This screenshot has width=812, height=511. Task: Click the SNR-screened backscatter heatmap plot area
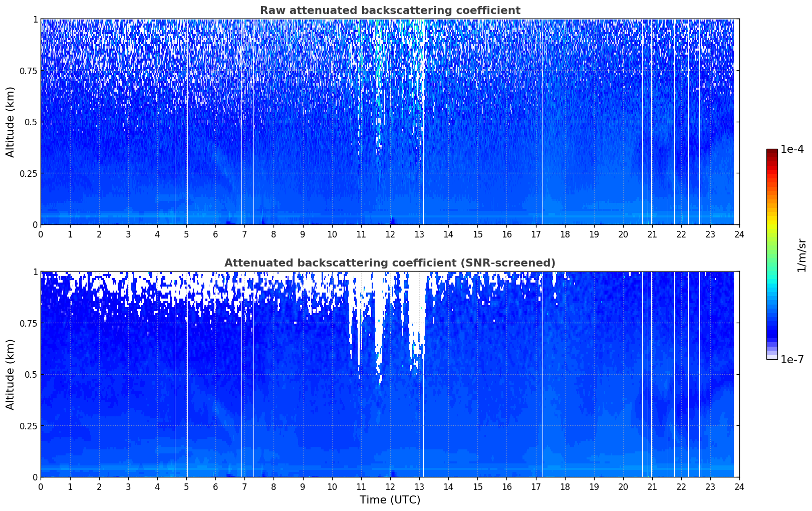(x=390, y=374)
